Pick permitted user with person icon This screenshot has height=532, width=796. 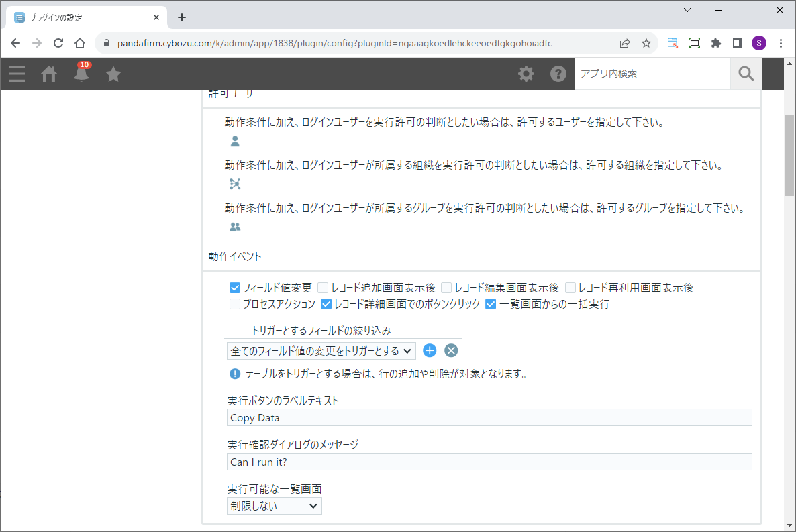click(235, 142)
